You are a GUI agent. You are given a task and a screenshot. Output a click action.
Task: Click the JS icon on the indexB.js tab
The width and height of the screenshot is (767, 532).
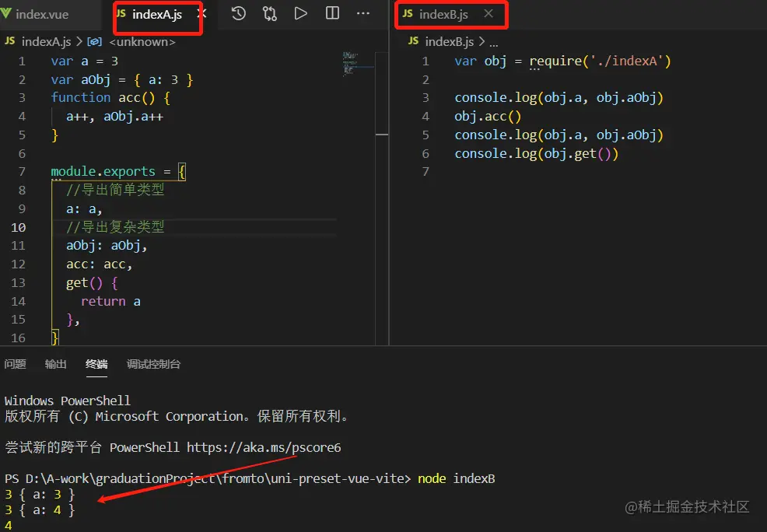pos(408,13)
